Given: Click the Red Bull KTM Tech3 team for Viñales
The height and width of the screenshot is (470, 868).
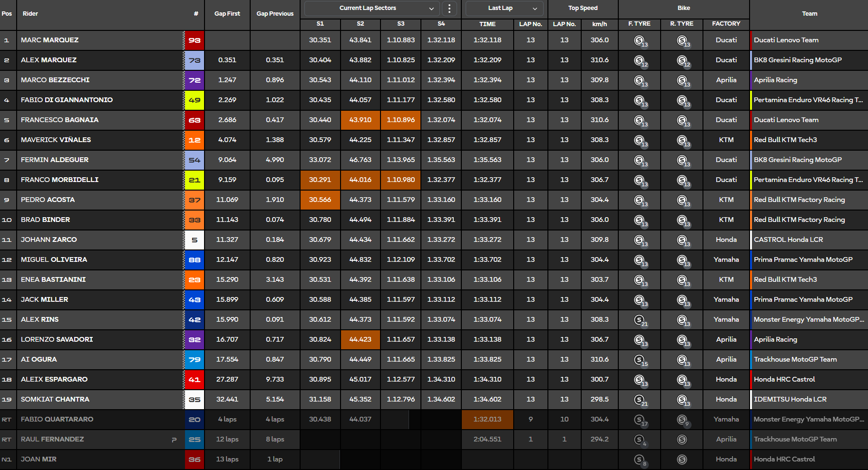Looking at the screenshot, I should point(785,140).
